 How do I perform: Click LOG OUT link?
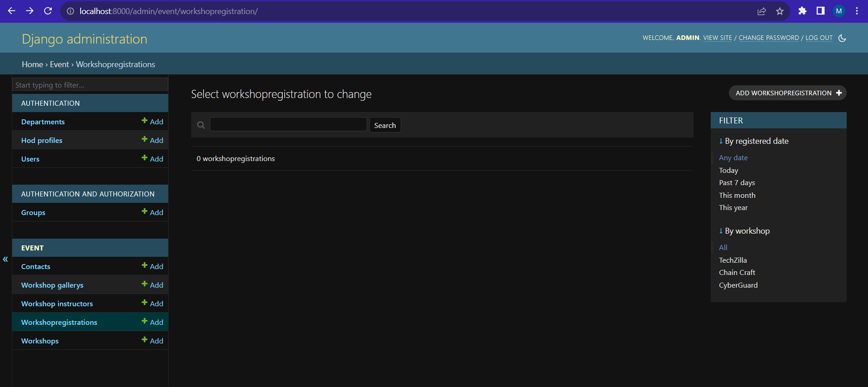(x=819, y=38)
